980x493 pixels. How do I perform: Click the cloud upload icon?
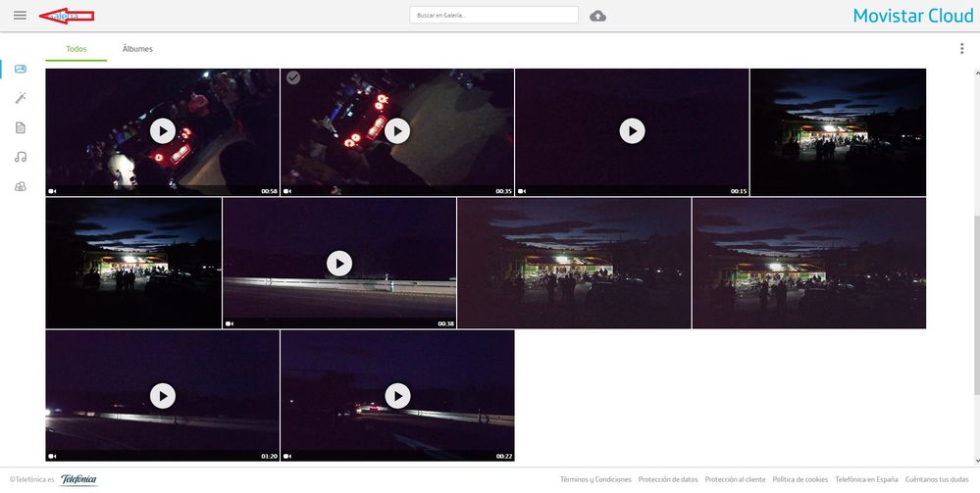coord(597,16)
